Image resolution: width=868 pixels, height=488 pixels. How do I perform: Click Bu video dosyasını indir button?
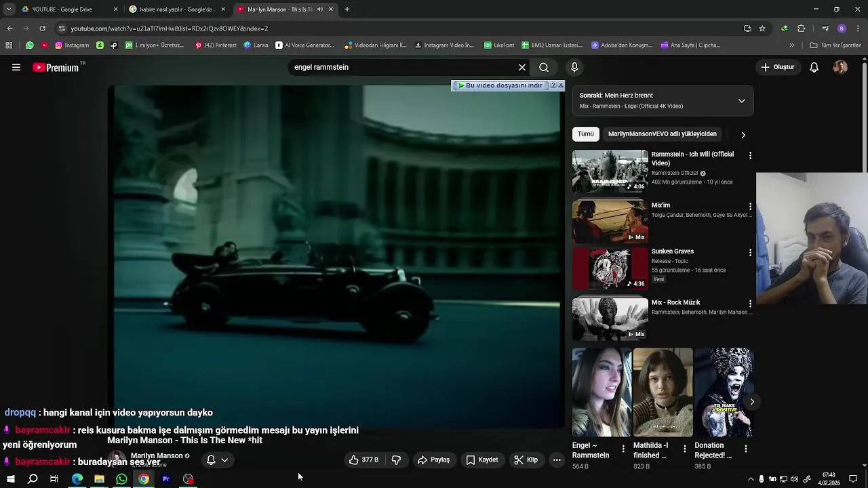coord(500,85)
